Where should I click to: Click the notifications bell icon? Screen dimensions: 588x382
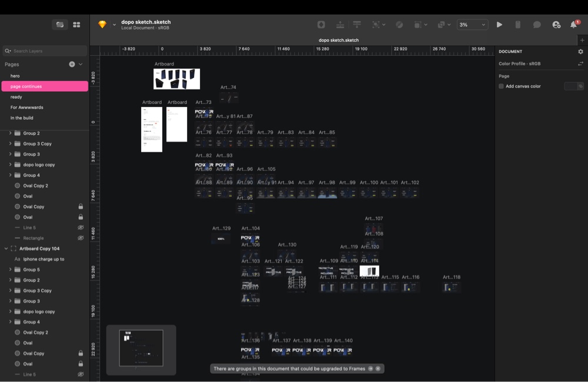click(574, 25)
